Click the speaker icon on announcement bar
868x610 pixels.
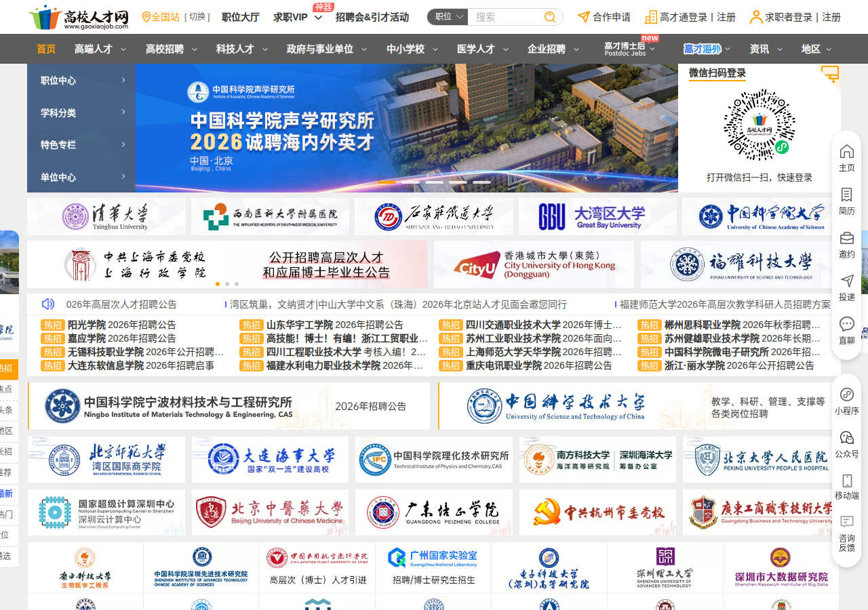(x=47, y=304)
